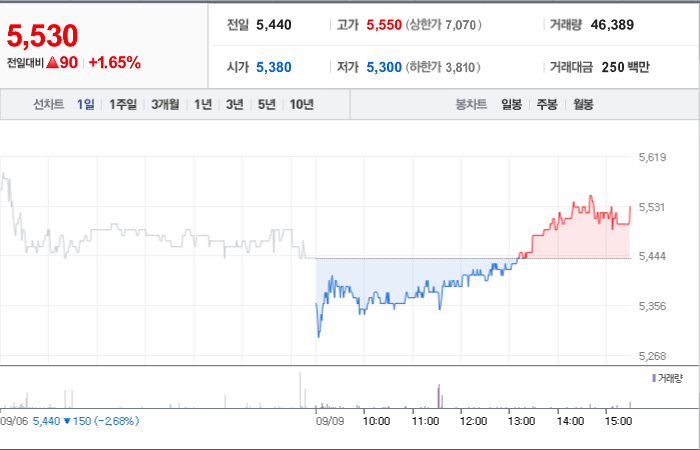The height and width of the screenshot is (450, 700).
Task: Select the 5년 chart range
Action: coord(267,104)
